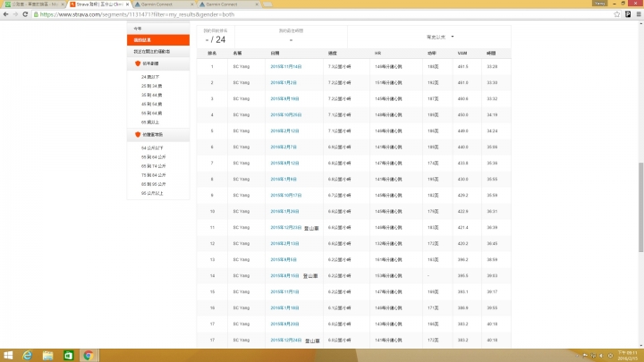Click the volume icon in the system tray
Screen dimensions: 644x362
pyautogui.click(x=601, y=356)
